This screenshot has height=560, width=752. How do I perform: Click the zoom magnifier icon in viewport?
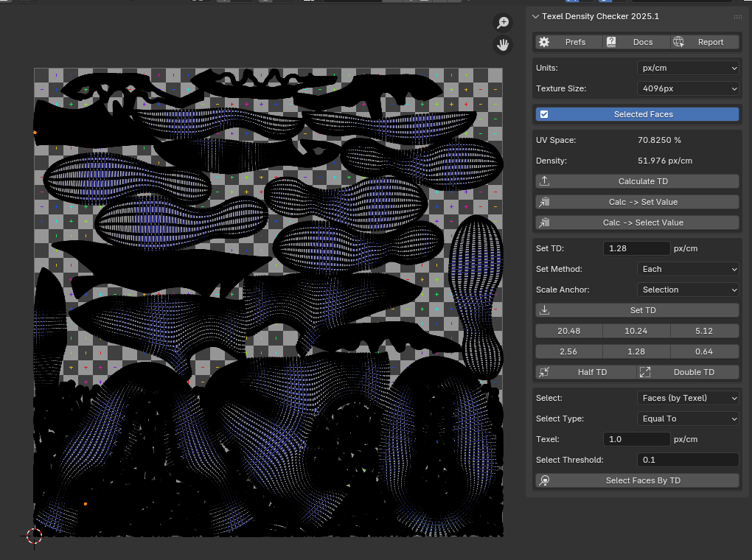click(x=503, y=23)
